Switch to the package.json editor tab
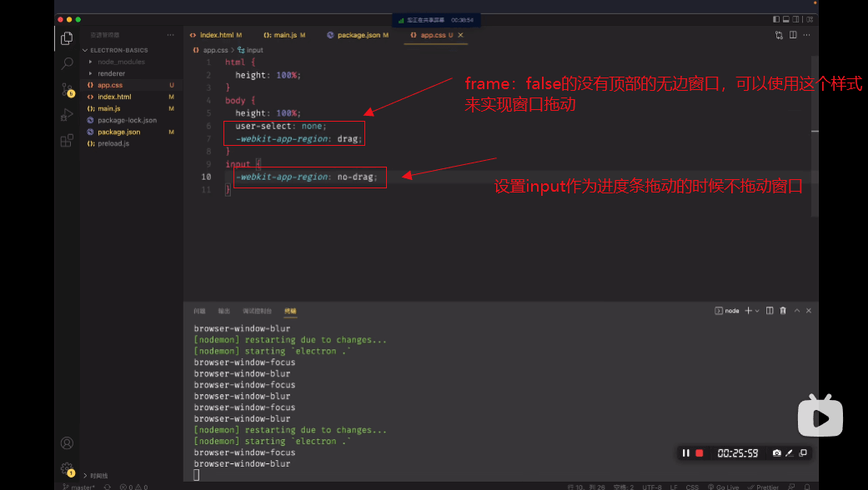The image size is (868, 490). [359, 35]
